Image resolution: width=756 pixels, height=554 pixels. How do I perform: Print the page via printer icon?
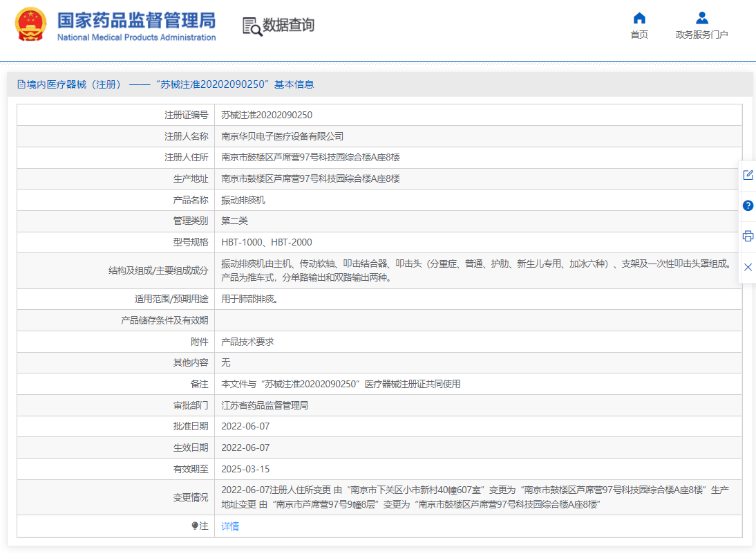(748, 236)
